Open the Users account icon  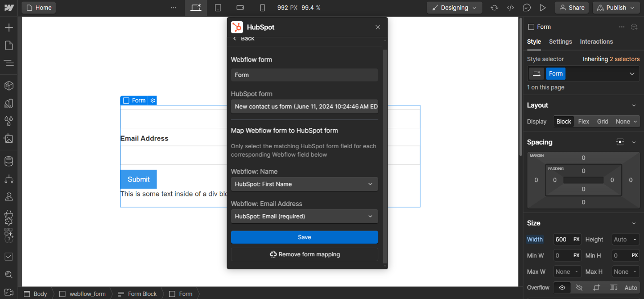pos(9,197)
